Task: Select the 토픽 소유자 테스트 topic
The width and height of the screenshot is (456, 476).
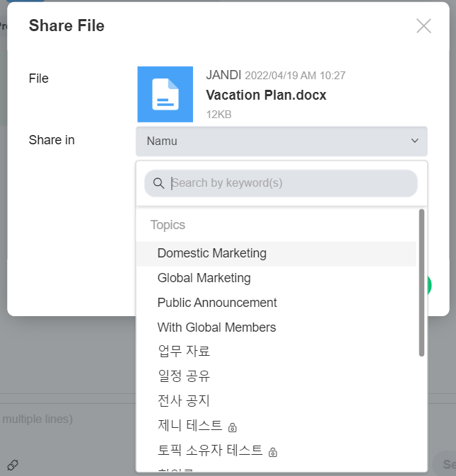Action: pyautogui.click(x=210, y=451)
